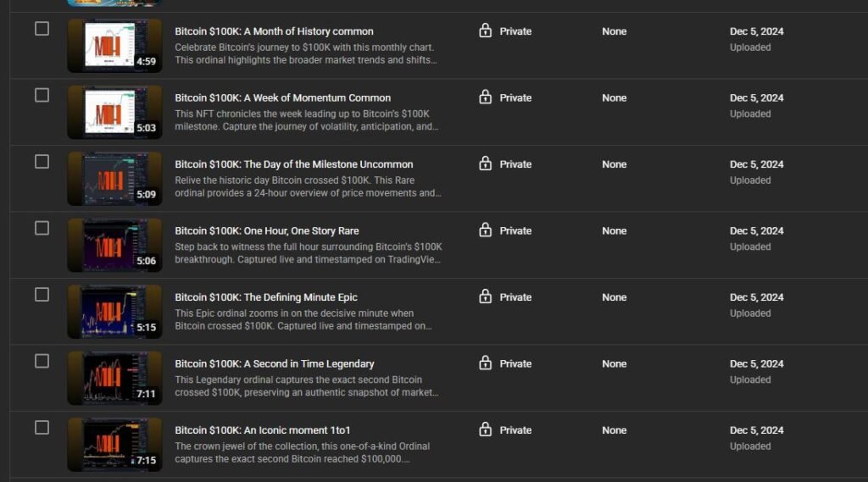Click the lock icon on A Week of Momentum row
This screenshot has width=868, height=482.
pyautogui.click(x=486, y=97)
